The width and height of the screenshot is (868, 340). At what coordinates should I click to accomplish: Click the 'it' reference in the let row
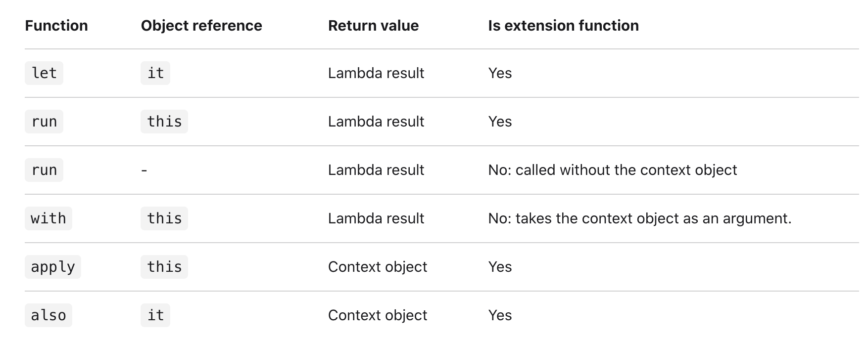[x=155, y=73]
